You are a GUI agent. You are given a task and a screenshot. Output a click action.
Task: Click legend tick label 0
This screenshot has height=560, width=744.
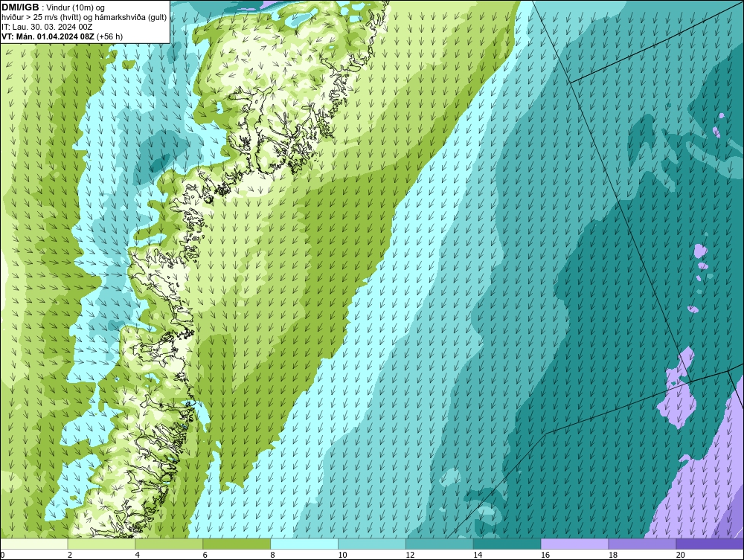pyautogui.click(x=2, y=555)
